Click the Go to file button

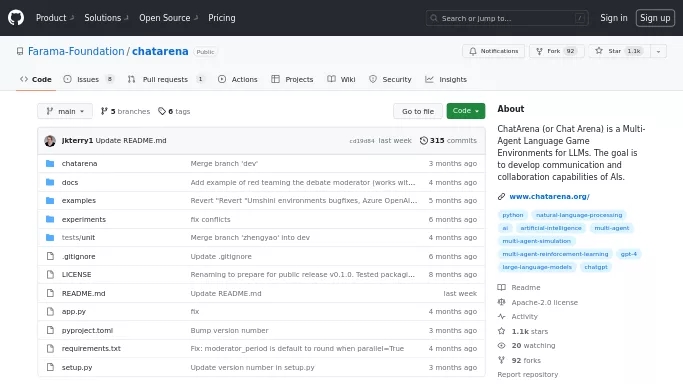(418, 111)
